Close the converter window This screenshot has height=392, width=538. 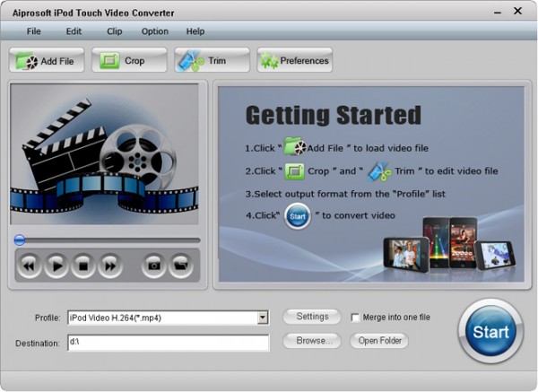[517, 11]
